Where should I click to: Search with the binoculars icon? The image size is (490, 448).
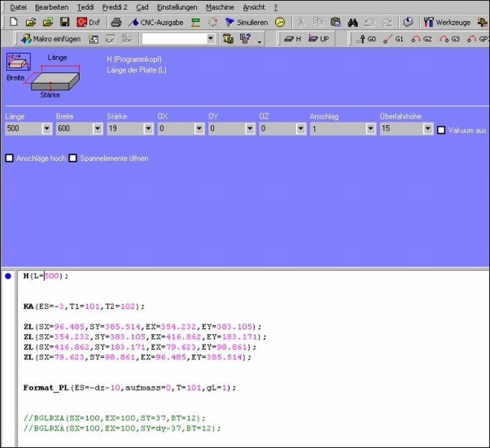(353, 22)
